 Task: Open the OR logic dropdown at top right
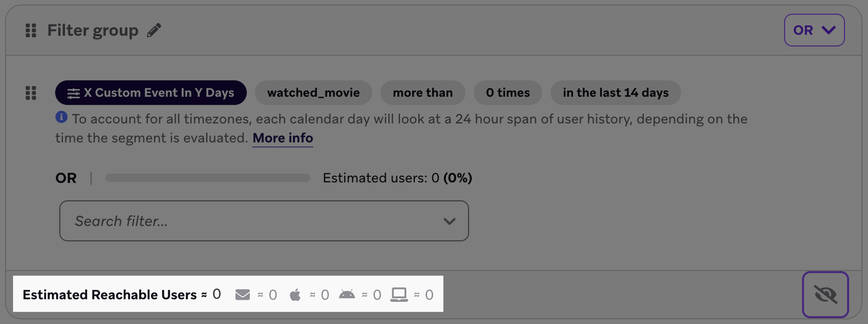coord(814,30)
